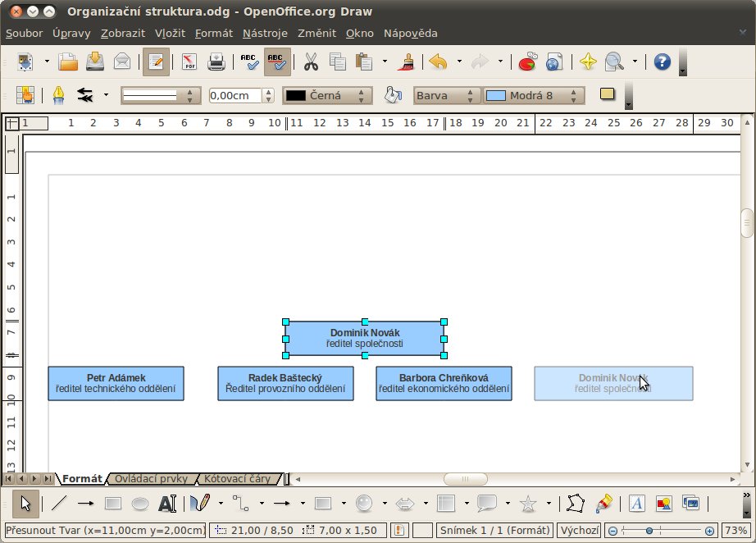Viewport: 756px width, 543px height.
Task: Select the Text tool
Action: 166,504
